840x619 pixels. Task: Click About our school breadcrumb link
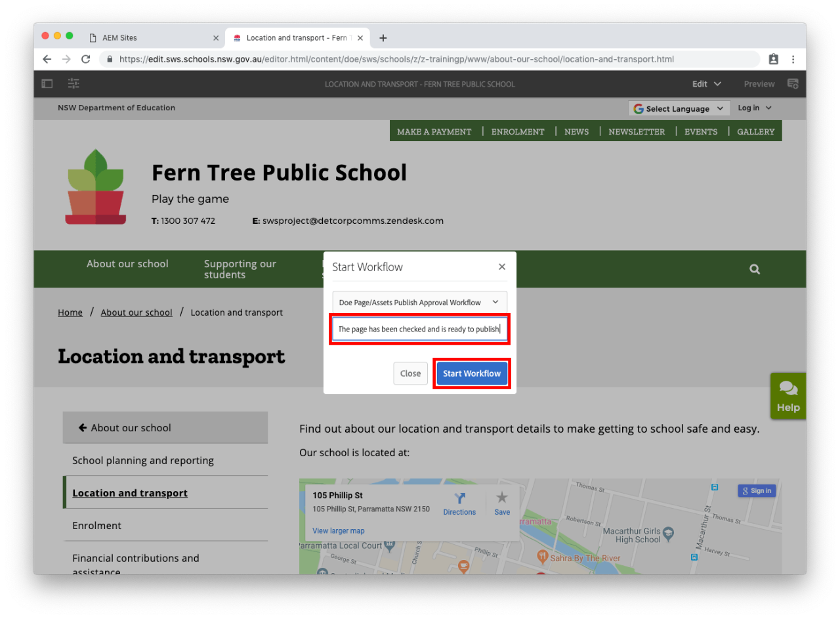(x=136, y=312)
